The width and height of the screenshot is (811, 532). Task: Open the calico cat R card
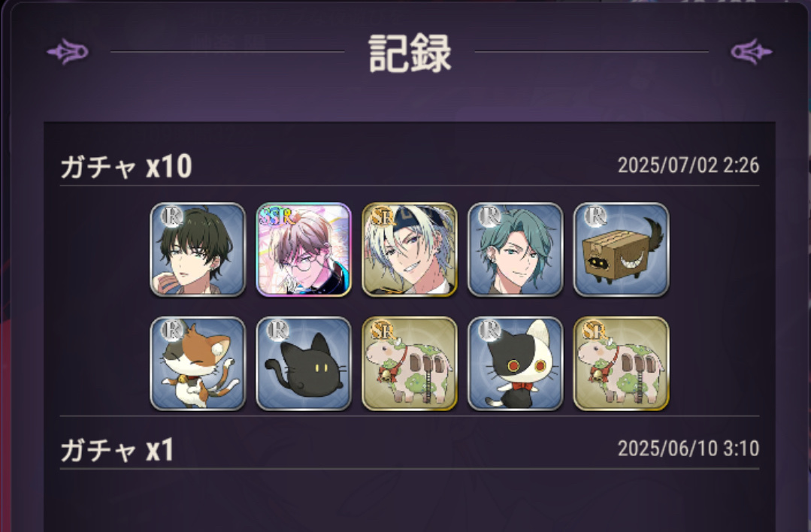click(198, 364)
